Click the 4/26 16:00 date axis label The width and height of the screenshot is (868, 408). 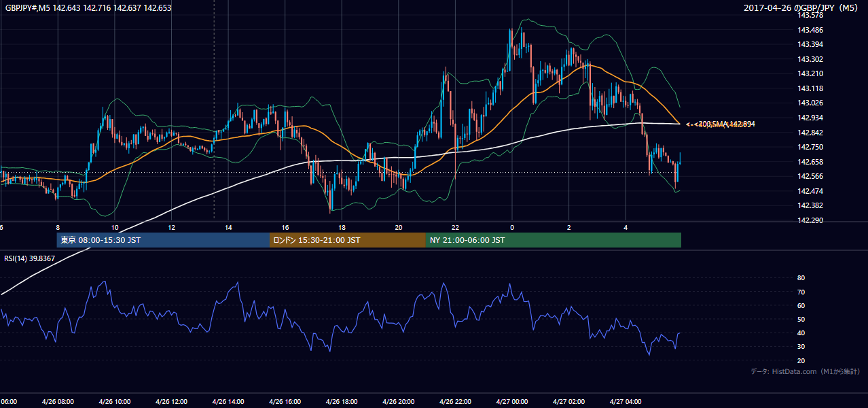point(285,401)
